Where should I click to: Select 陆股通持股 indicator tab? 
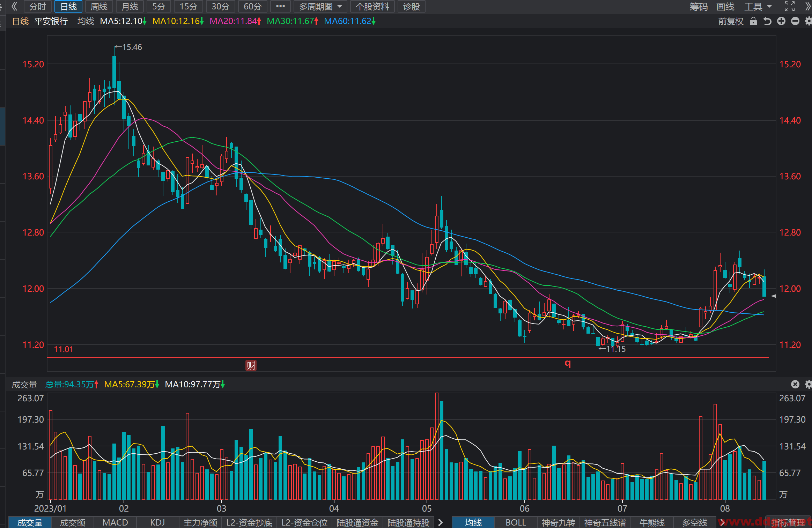(x=408, y=522)
